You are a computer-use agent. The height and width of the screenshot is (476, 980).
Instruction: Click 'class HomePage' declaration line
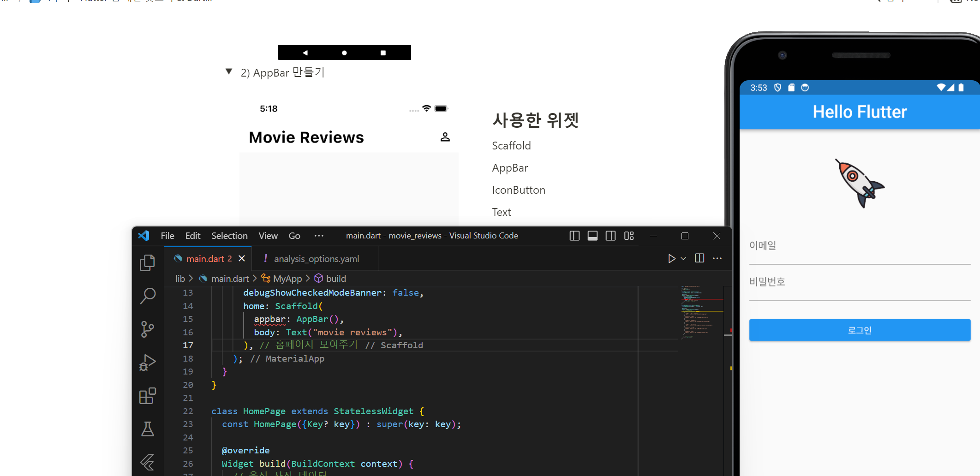click(x=317, y=411)
